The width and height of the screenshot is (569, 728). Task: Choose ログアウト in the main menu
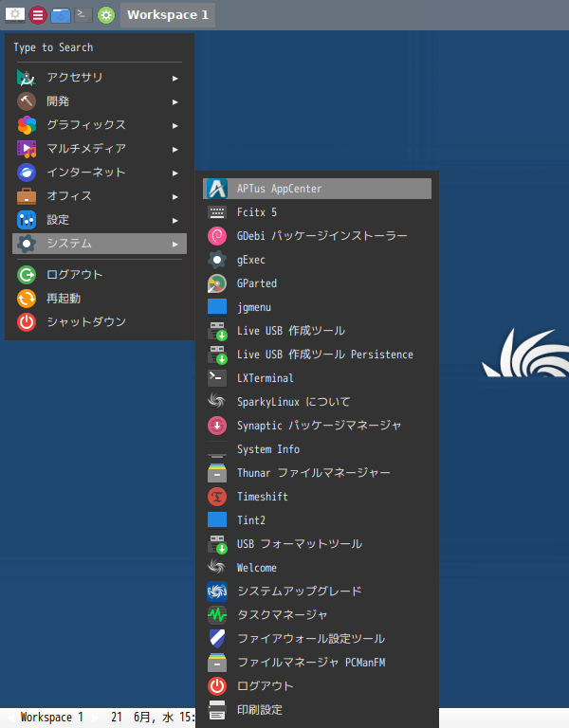pos(100,274)
